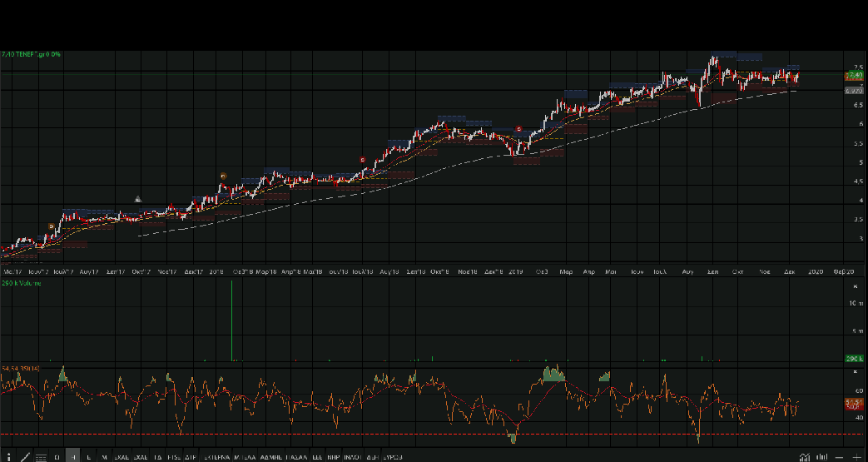Open the indicators chart icon at bottom right
The image size is (868, 462).
click(x=804, y=457)
